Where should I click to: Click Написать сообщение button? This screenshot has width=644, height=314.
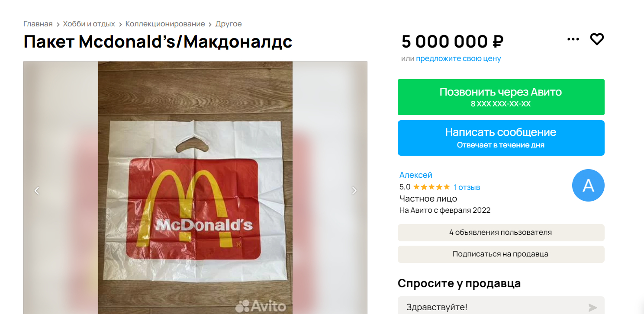(501, 138)
